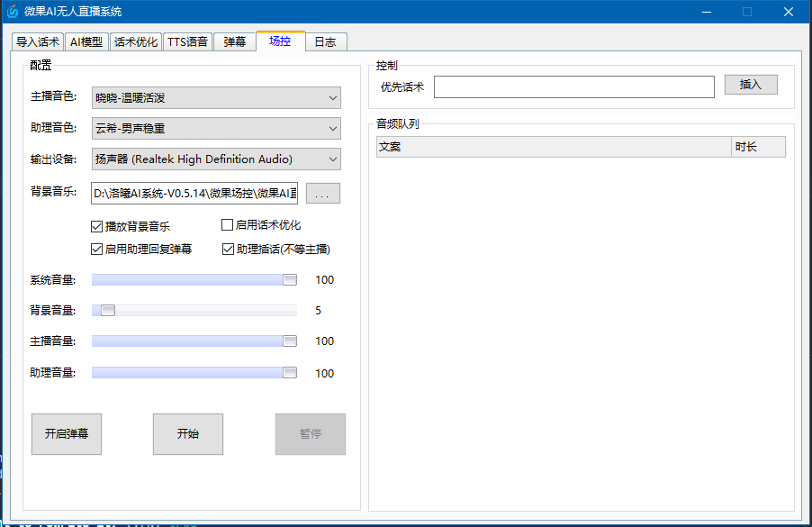Click the 插入 insert button
This screenshot has height=527, width=812.
click(x=750, y=85)
